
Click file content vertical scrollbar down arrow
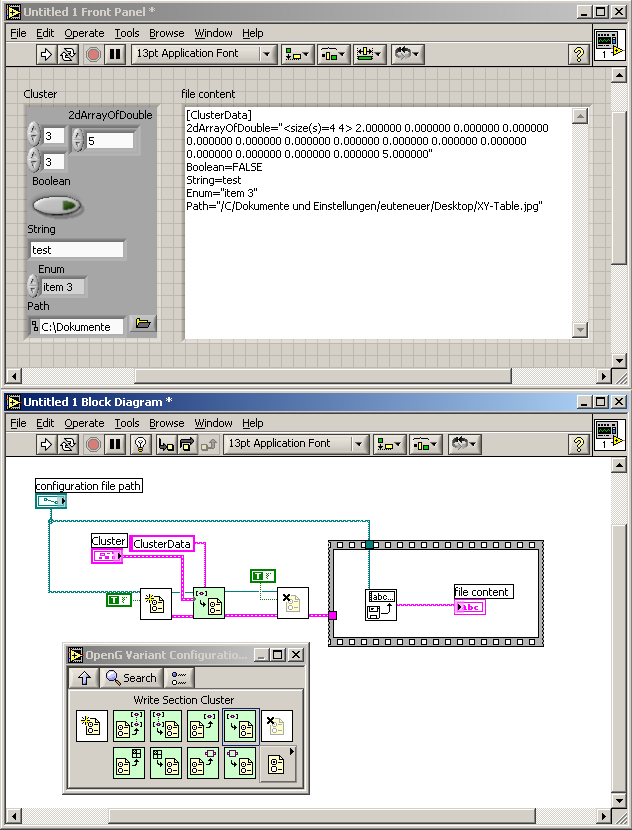click(x=578, y=330)
